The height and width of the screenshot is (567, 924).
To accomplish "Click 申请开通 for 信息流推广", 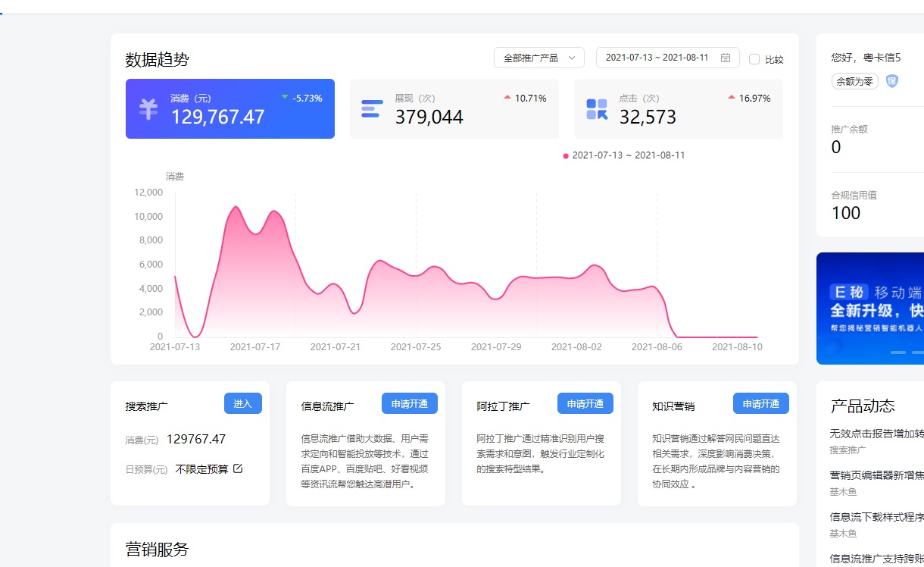I will (410, 403).
